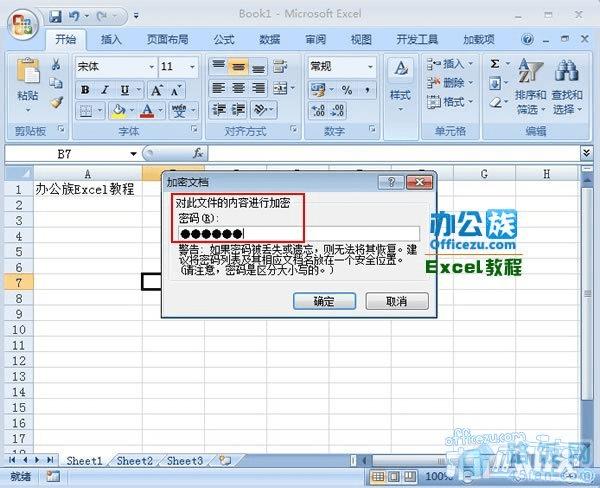
Task: Click the Office button orb
Action: 23,24
